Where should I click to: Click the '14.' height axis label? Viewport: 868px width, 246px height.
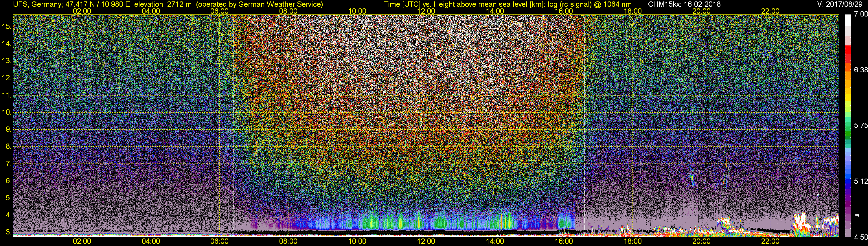tap(6, 43)
